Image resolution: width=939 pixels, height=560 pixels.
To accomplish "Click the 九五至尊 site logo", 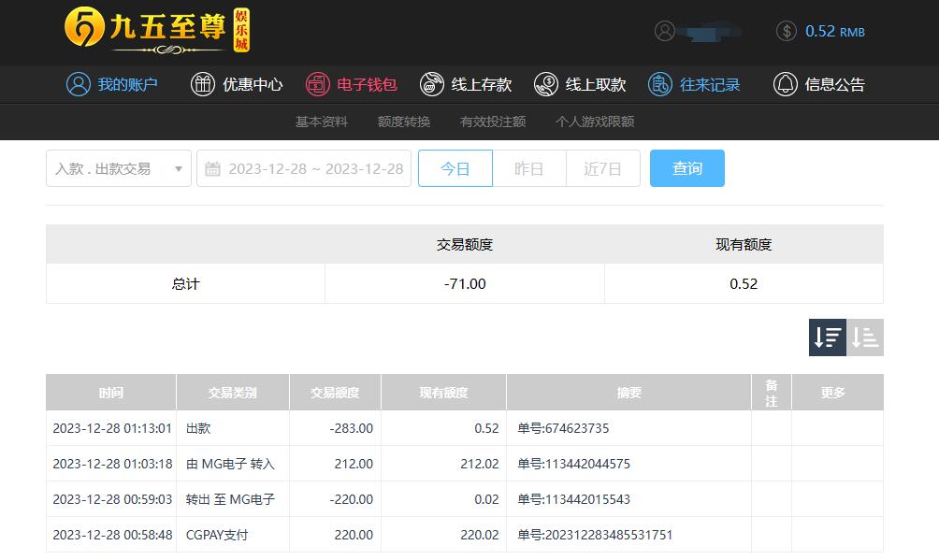I will 157,31.
